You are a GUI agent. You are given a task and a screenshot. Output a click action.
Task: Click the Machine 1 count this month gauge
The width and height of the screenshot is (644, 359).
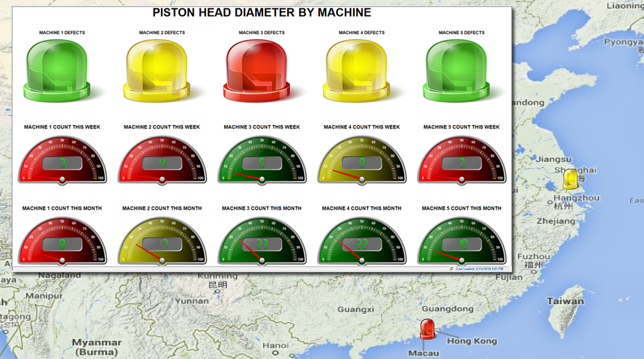click(x=62, y=242)
